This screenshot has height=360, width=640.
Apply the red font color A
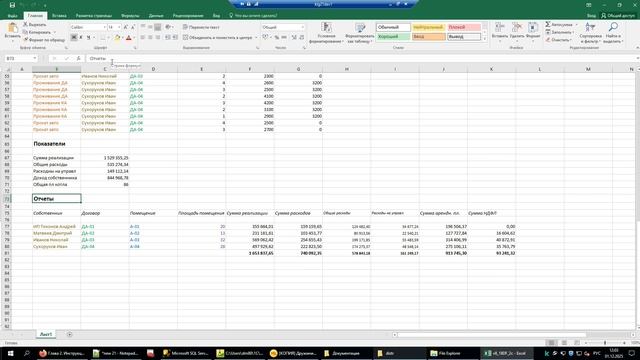pos(129,38)
